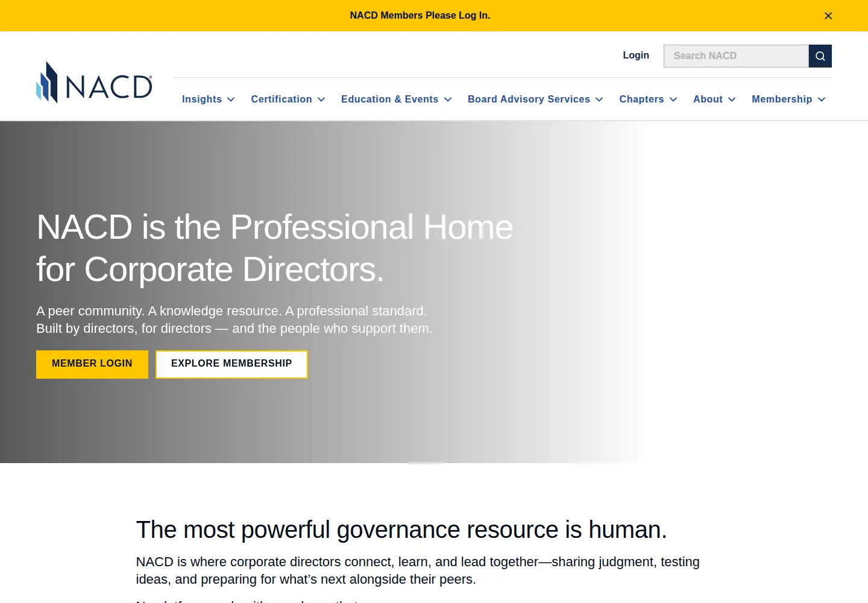The height and width of the screenshot is (603, 868).
Task: Click the search magnifier icon button
Action: pyautogui.click(x=820, y=56)
